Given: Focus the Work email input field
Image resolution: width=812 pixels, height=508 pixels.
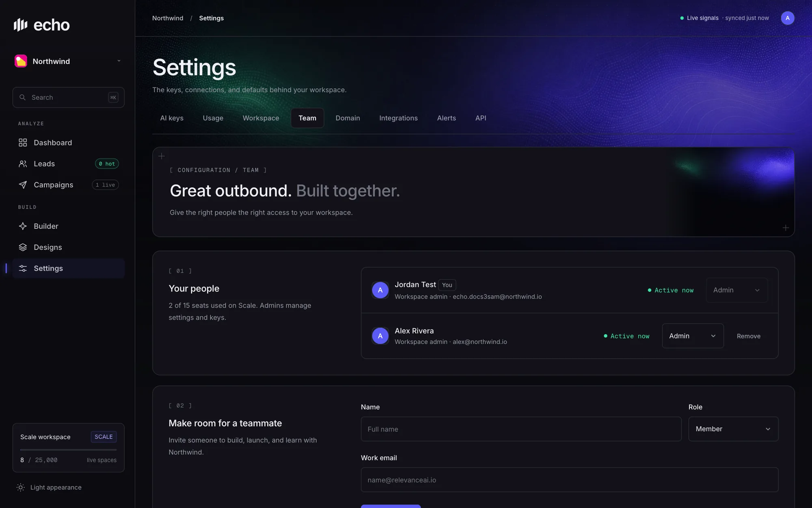Looking at the screenshot, I should coord(569,480).
